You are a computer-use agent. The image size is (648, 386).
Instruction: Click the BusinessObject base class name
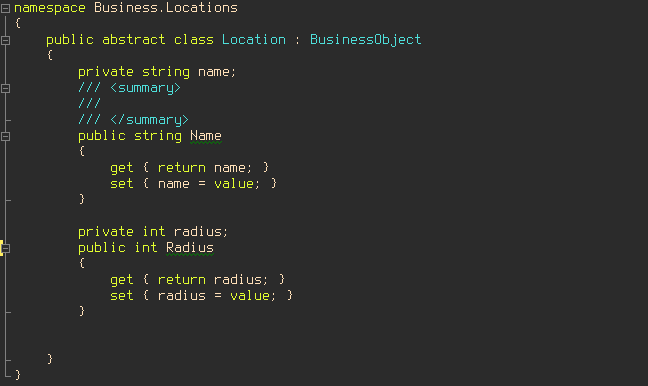coord(365,40)
